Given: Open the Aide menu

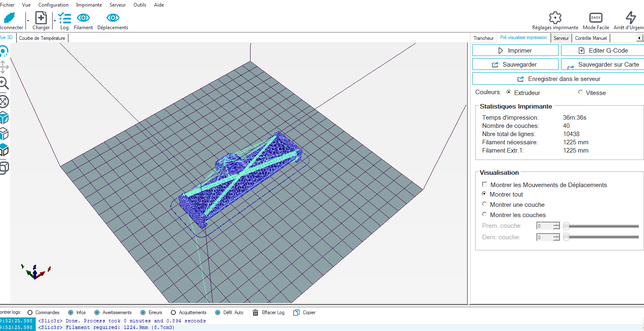Looking at the screenshot, I should (159, 5).
